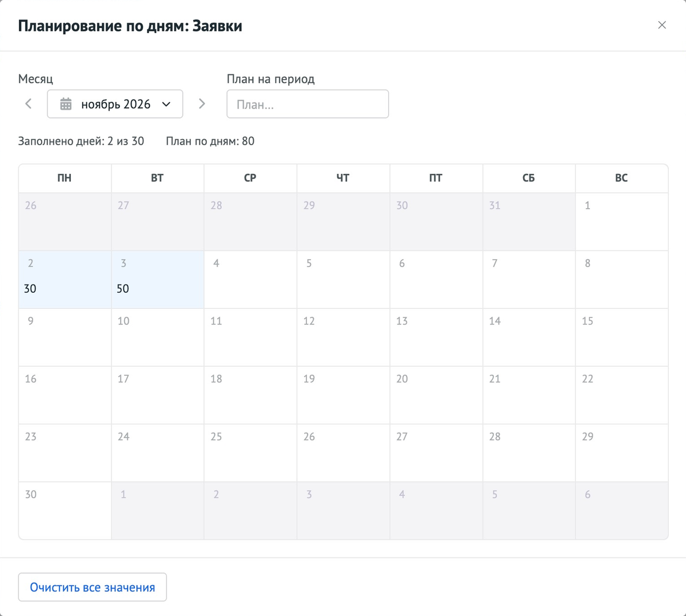Select November 18 day cell

pyautogui.click(x=250, y=395)
